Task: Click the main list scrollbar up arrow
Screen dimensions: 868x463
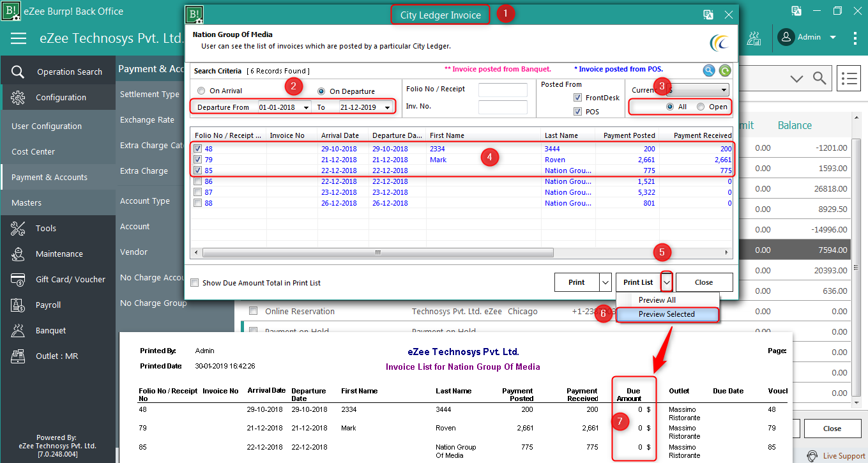Action: (x=857, y=119)
